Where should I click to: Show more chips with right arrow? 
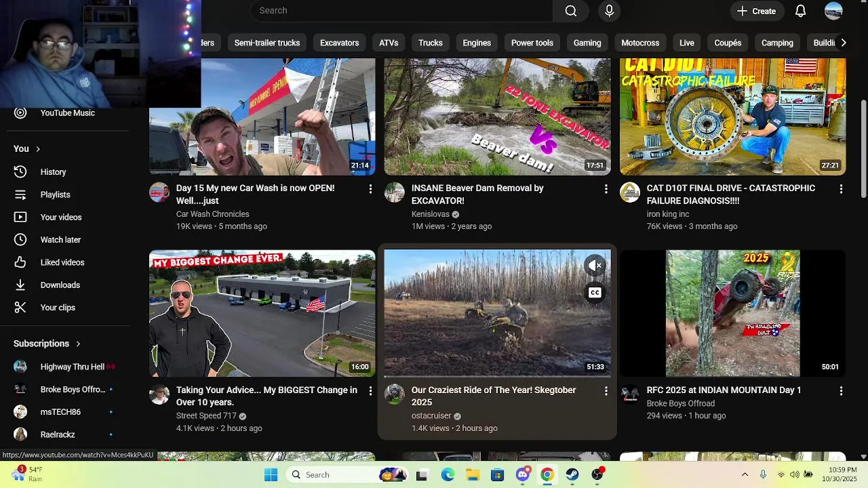tap(843, 43)
